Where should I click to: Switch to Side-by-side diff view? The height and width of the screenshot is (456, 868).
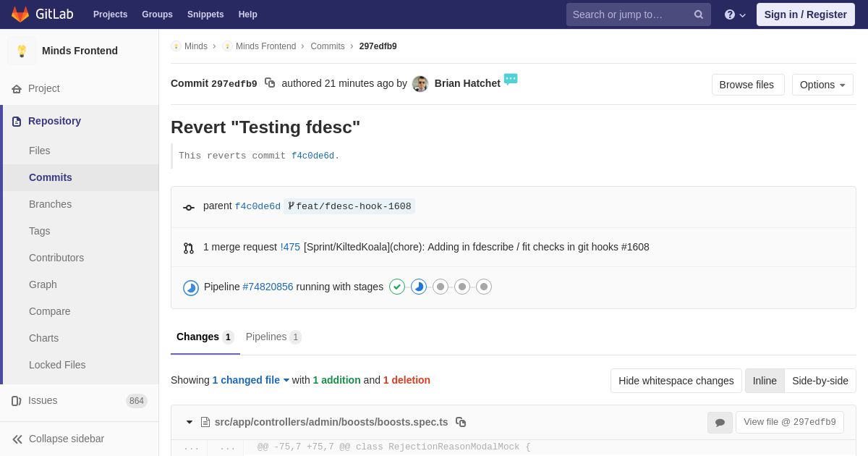[820, 381]
